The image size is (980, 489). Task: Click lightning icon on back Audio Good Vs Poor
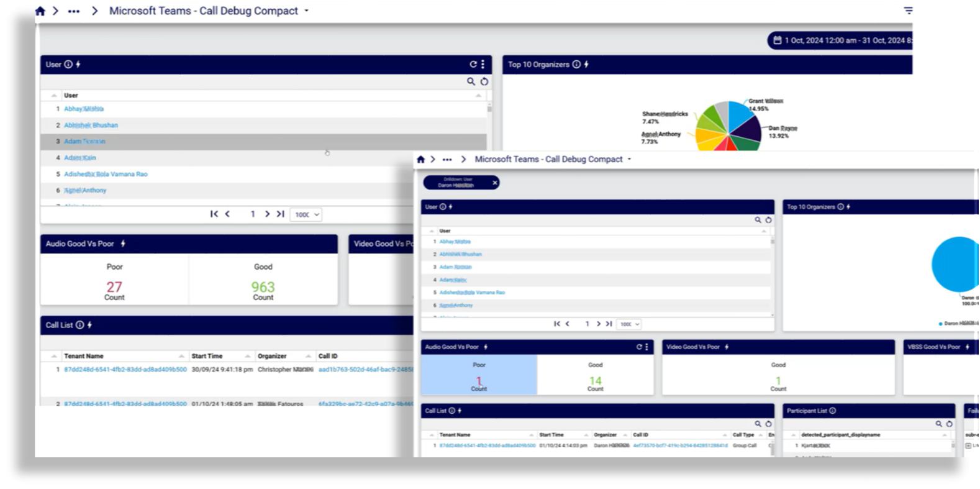(123, 244)
